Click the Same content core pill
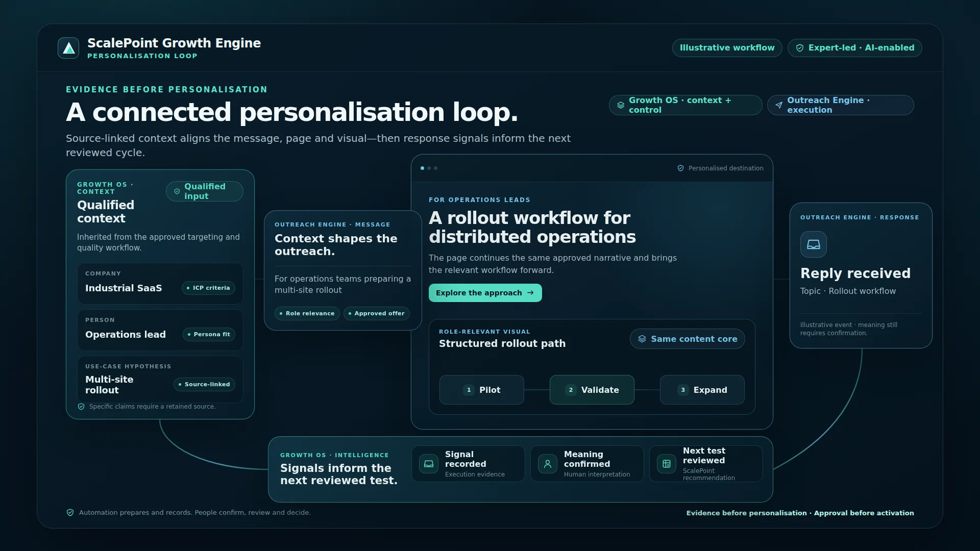The height and width of the screenshot is (551, 980). click(x=688, y=339)
